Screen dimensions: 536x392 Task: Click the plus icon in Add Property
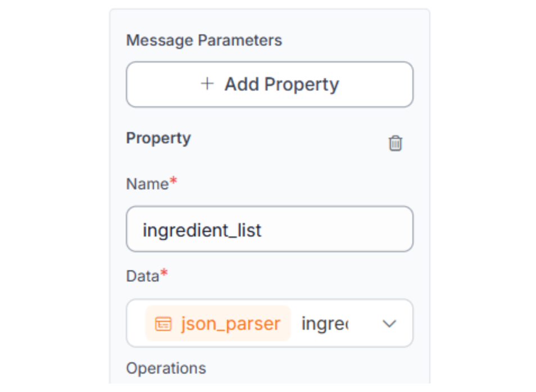coord(207,84)
